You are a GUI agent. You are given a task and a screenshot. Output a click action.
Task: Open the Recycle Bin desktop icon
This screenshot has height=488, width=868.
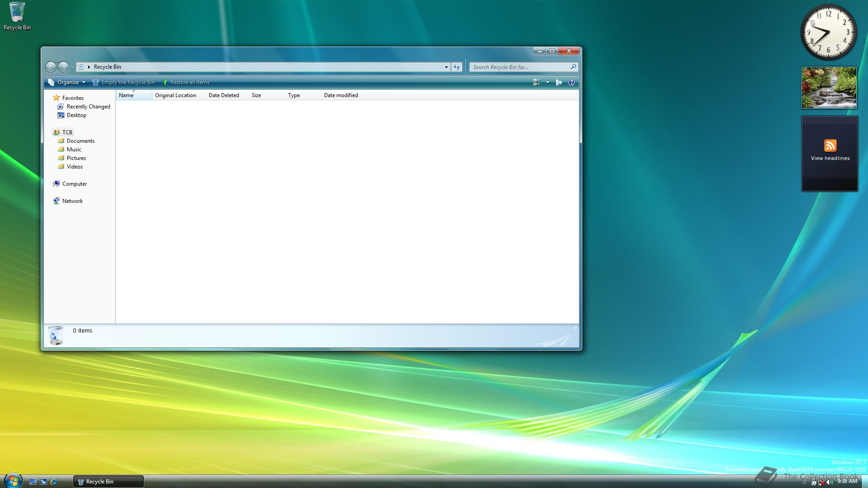click(x=17, y=17)
